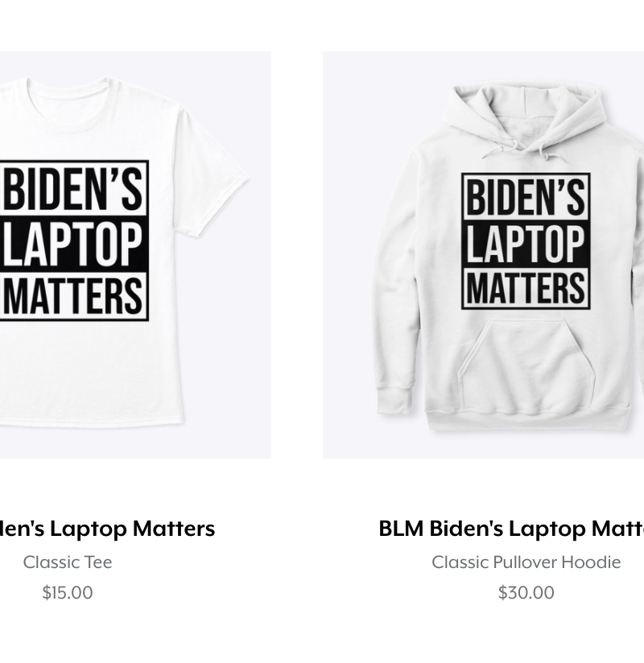
Task: Click the Classic Pullover Hoodie type label
Action: [x=526, y=562]
